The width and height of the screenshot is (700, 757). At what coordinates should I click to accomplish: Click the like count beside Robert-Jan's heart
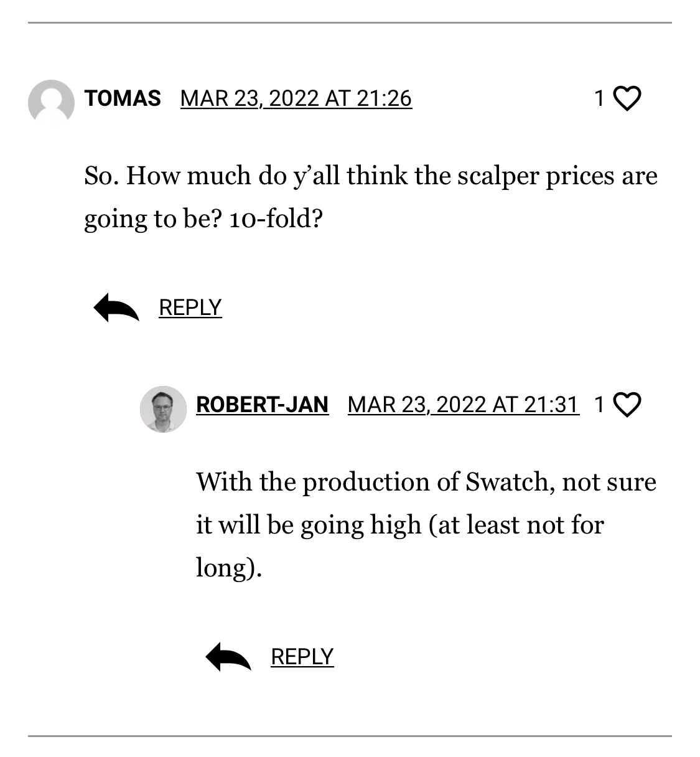coord(599,405)
